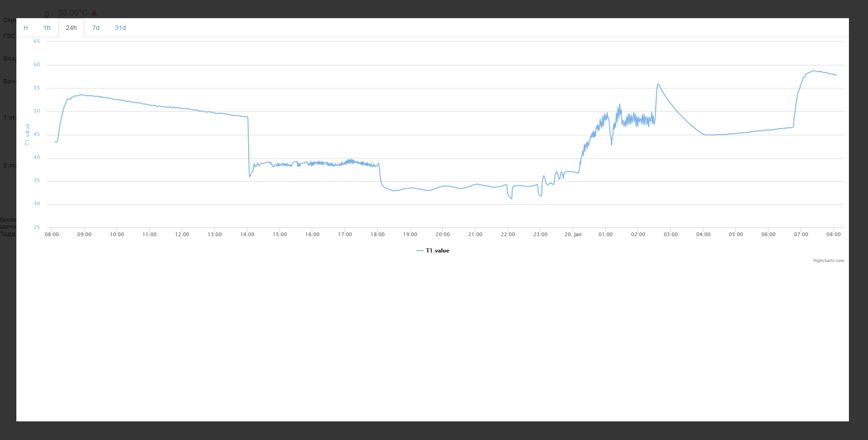868x440 pixels.
Task: Click the 20:00 x-axis label
Action: pos(443,234)
